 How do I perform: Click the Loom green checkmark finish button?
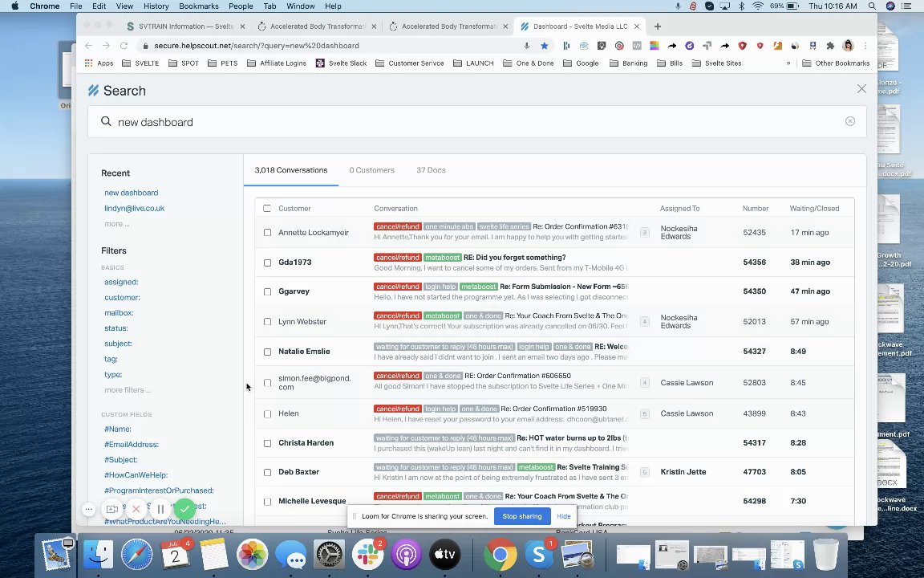[184, 508]
